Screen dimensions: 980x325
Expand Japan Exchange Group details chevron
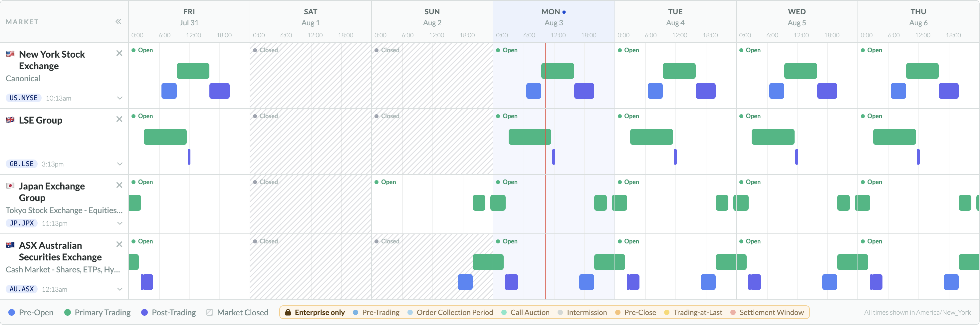[120, 223]
